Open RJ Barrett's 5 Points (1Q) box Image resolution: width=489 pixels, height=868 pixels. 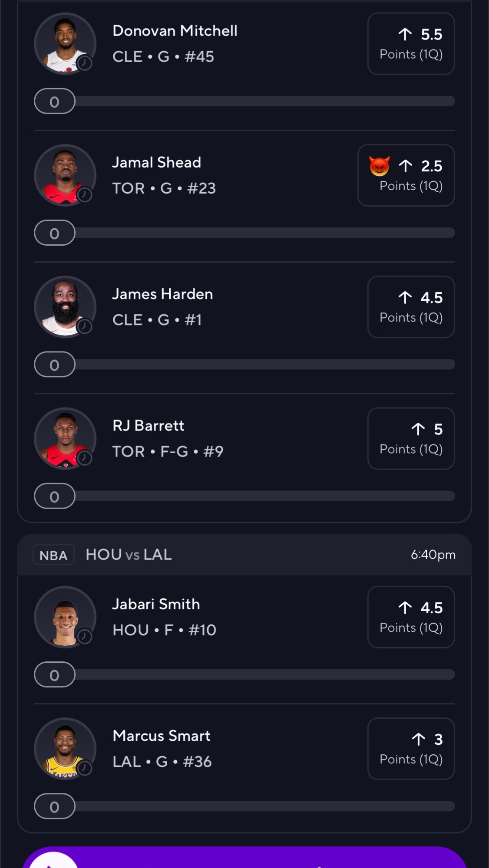point(411,438)
